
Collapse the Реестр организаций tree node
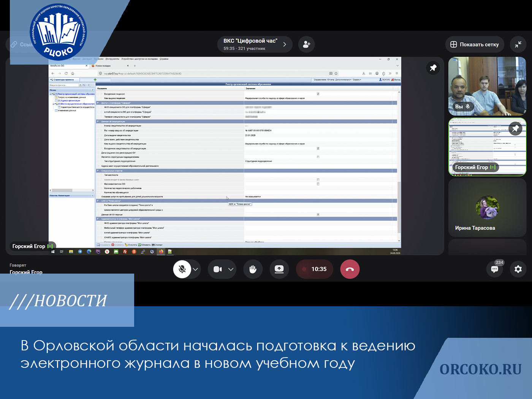(51, 94)
